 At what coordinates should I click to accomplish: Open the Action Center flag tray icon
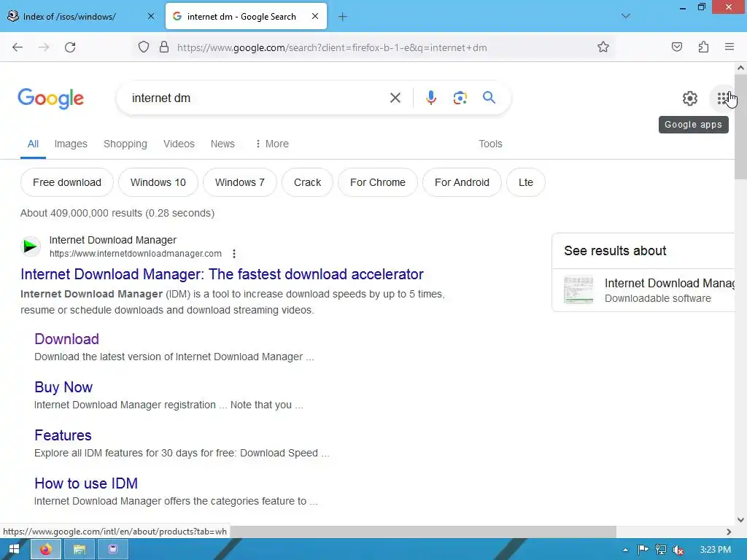[643, 550]
